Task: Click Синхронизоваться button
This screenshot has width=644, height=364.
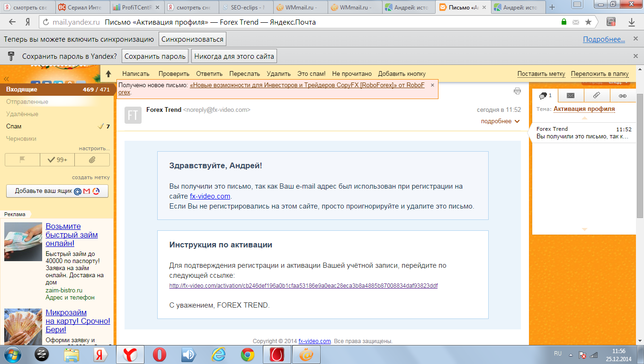Action: click(x=192, y=39)
